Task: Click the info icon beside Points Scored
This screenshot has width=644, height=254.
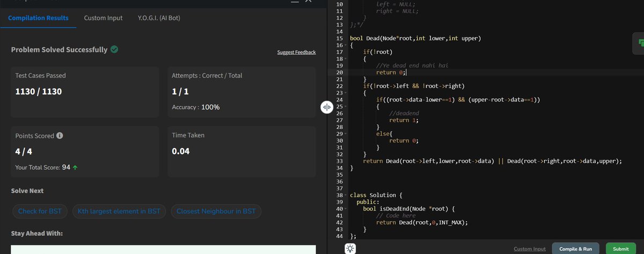Action: 60,136
